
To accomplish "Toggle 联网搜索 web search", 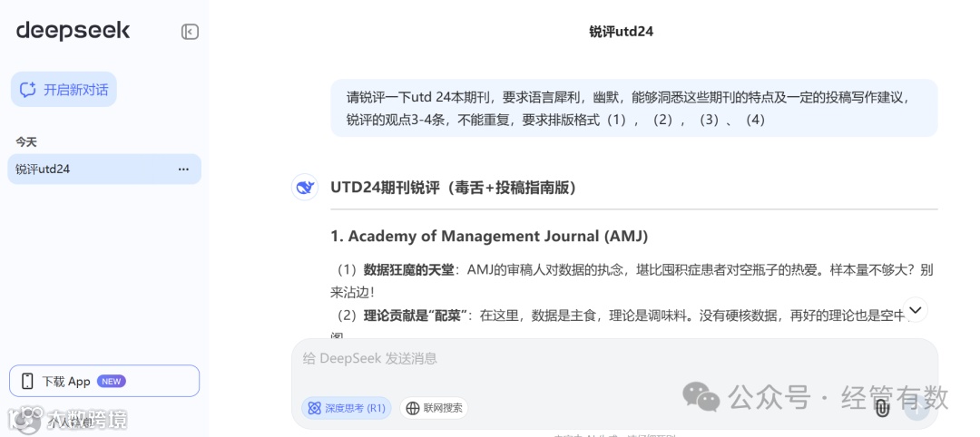I will click(434, 408).
